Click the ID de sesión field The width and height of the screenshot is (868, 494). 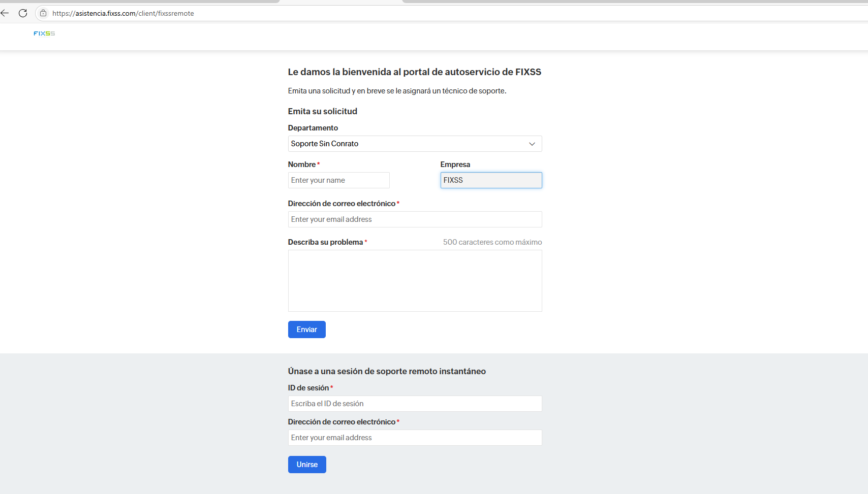pos(415,404)
